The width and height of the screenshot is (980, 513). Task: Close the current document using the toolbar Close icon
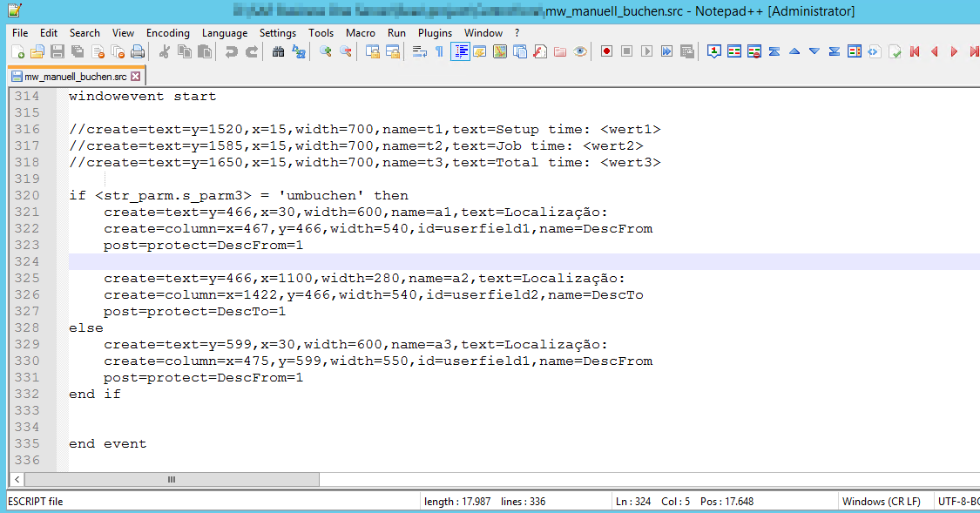pos(98,52)
